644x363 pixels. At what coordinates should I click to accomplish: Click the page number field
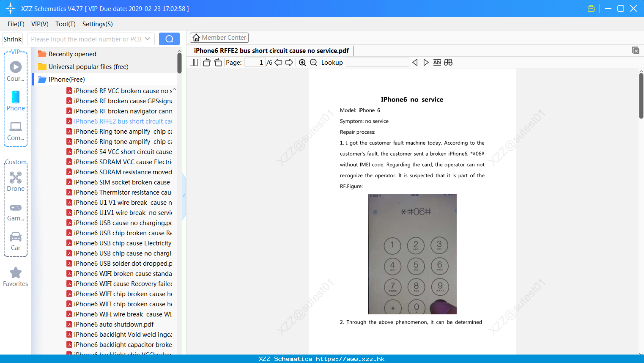[255, 63]
